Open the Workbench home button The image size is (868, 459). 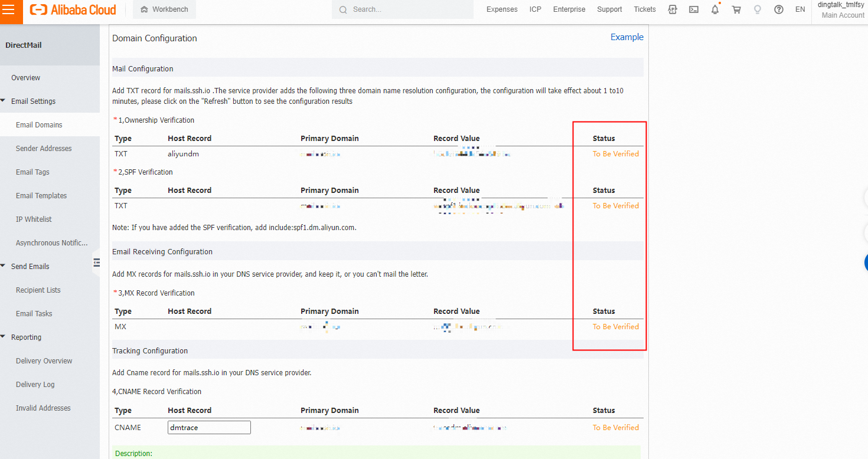click(x=164, y=9)
